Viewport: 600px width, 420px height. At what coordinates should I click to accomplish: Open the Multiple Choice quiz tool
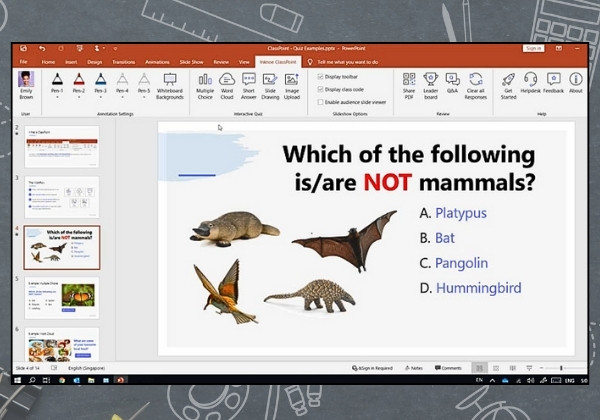[205, 86]
